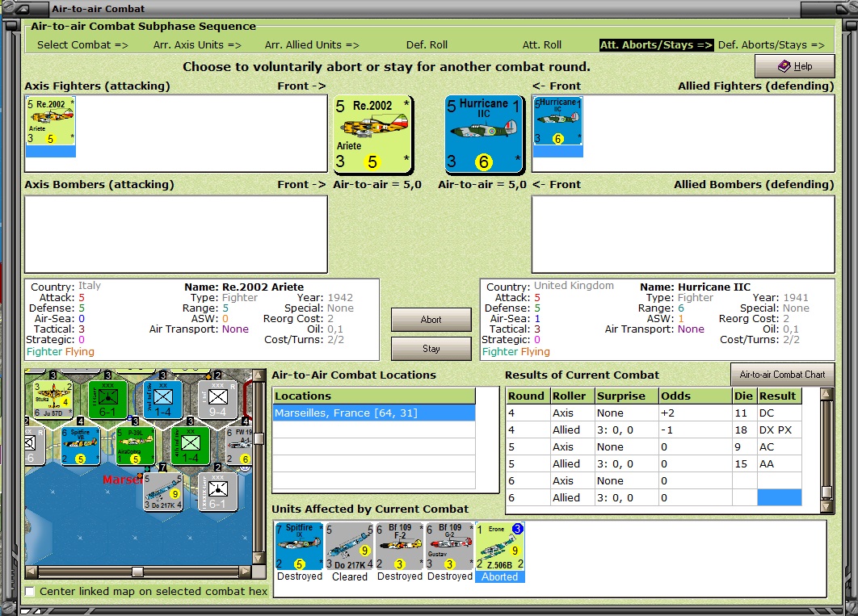Viewport: 858px width, 616px height.
Task: Click the map horizontal scrollbar thumb
Action: pyautogui.click(x=137, y=572)
